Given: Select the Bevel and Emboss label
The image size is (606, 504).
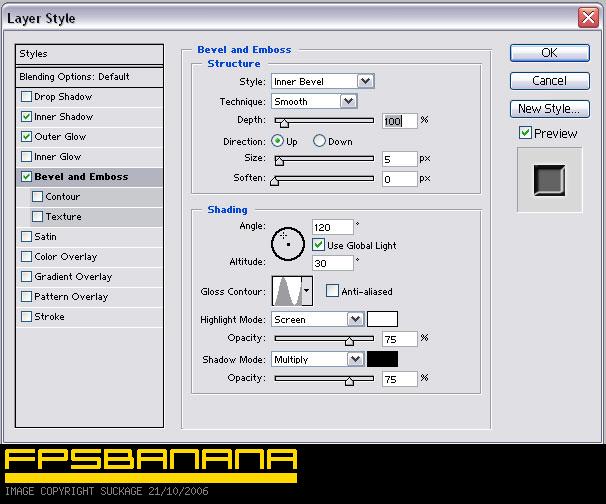Looking at the screenshot, I should 81,177.
